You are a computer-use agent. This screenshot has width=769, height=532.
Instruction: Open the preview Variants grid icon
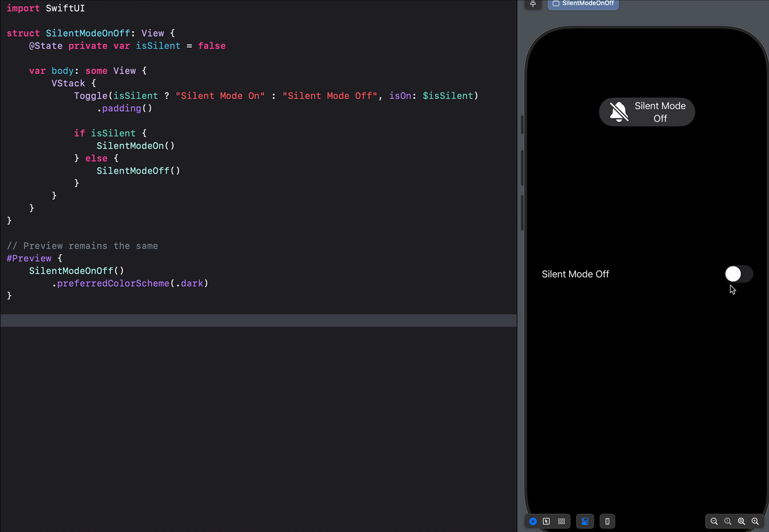click(x=561, y=521)
